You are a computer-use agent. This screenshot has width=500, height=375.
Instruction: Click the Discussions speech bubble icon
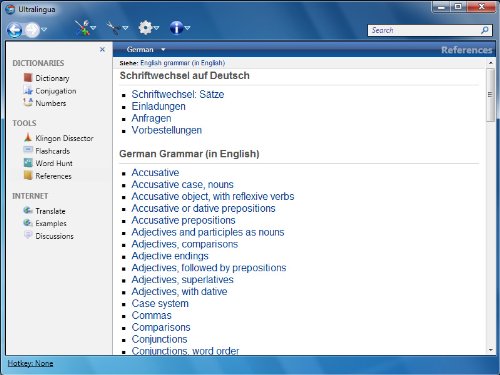click(28, 235)
